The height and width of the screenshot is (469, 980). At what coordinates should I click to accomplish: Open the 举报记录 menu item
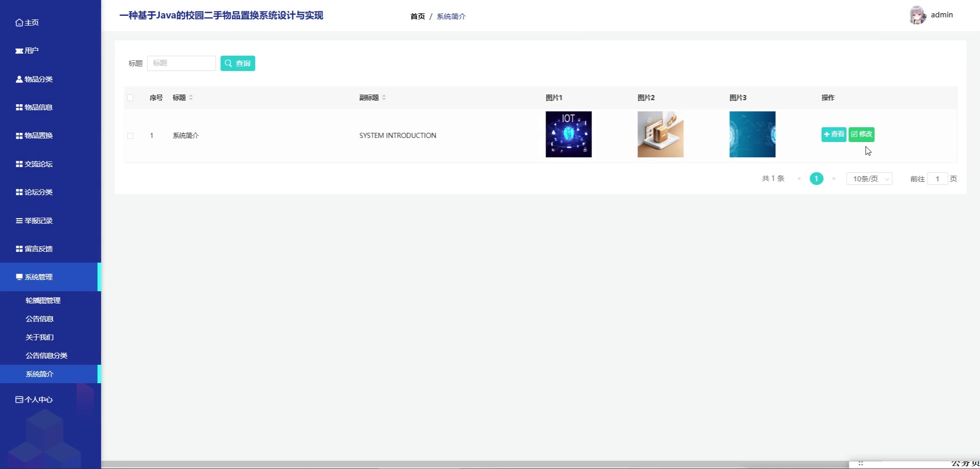(x=51, y=221)
